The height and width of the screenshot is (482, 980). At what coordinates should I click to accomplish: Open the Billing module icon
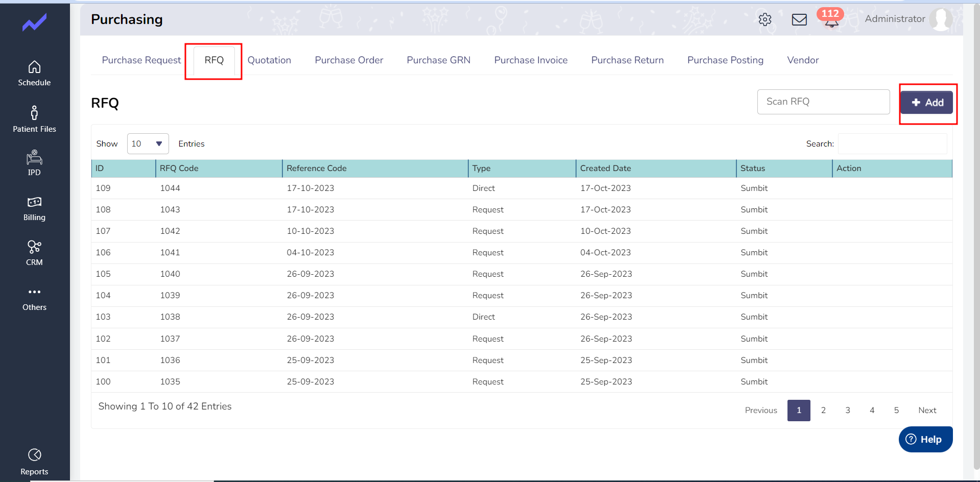[x=34, y=202]
